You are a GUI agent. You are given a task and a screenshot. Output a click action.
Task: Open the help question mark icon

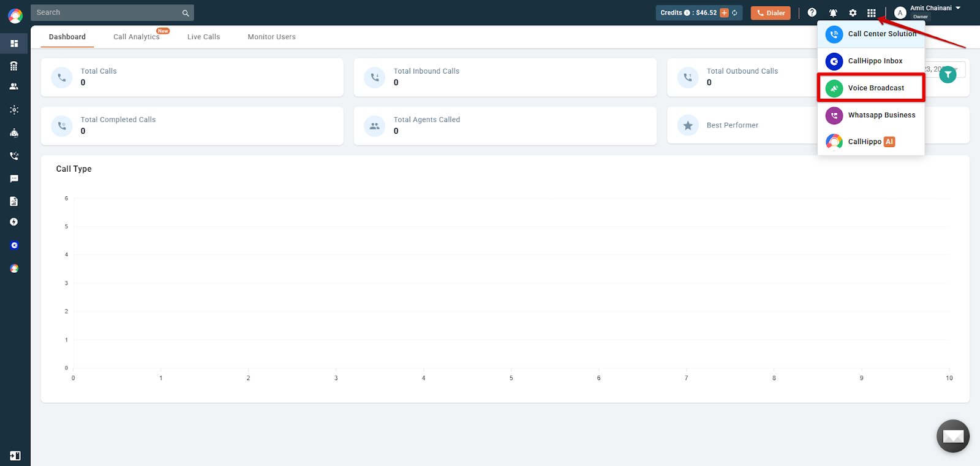[x=812, y=12]
